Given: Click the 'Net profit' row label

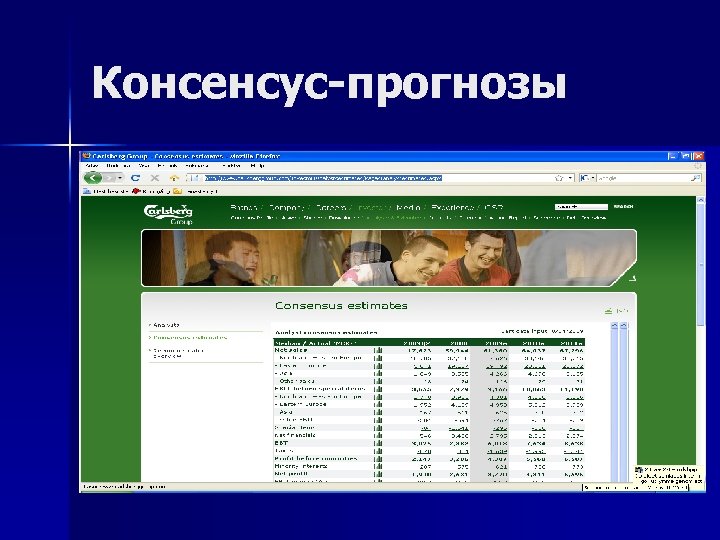Looking at the screenshot, I should click(291, 474).
